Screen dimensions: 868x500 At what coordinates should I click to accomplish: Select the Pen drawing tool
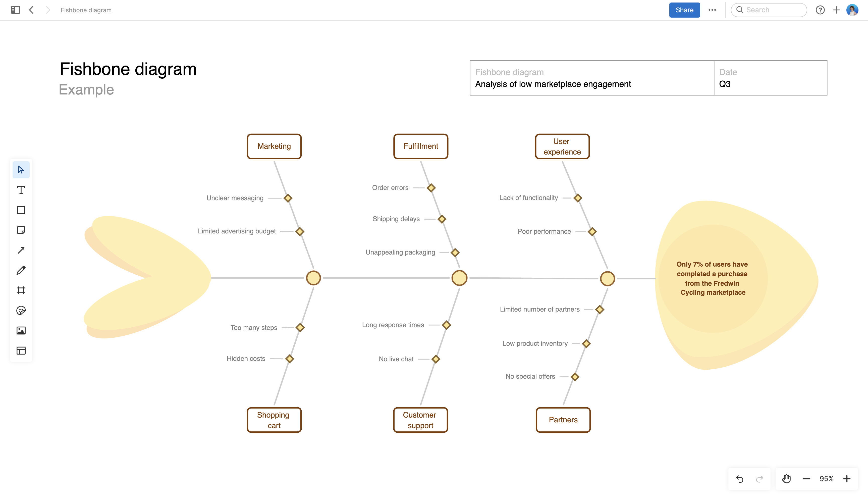[21, 270]
